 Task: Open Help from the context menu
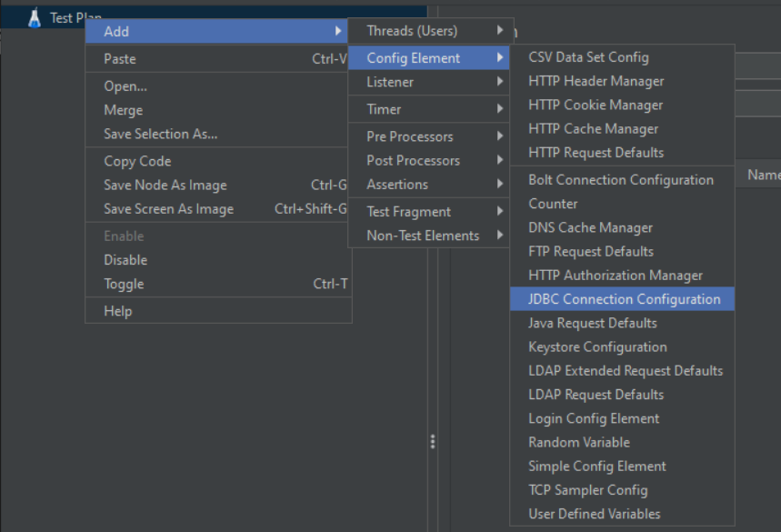[x=218, y=311]
